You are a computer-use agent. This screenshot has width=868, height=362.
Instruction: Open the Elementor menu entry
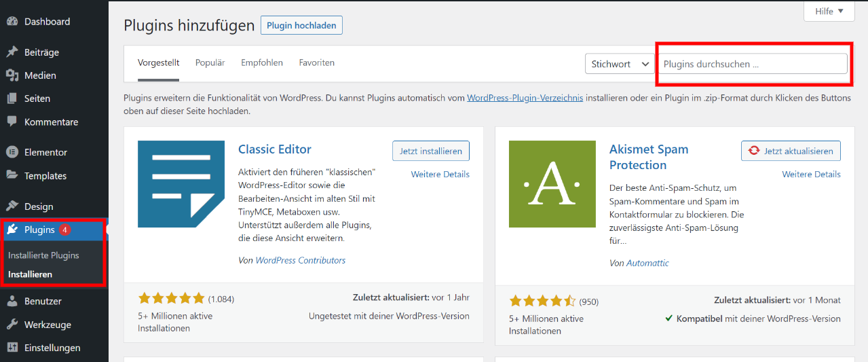coord(45,152)
